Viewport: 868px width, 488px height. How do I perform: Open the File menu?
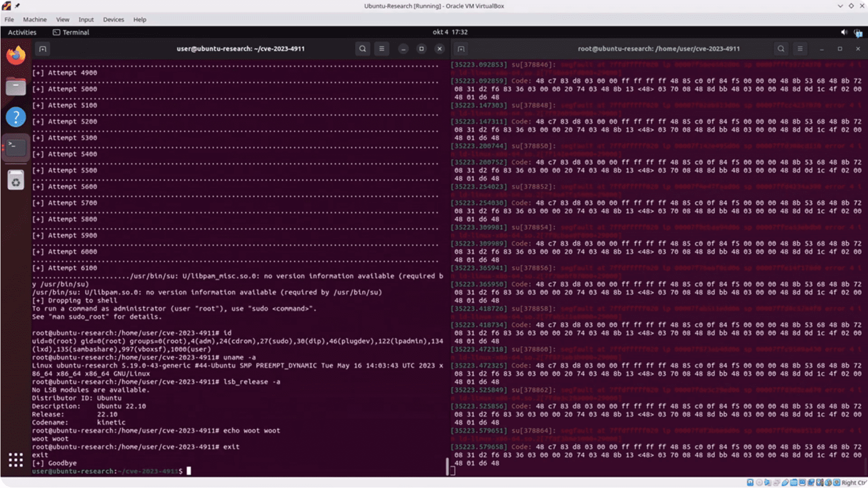(9, 19)
